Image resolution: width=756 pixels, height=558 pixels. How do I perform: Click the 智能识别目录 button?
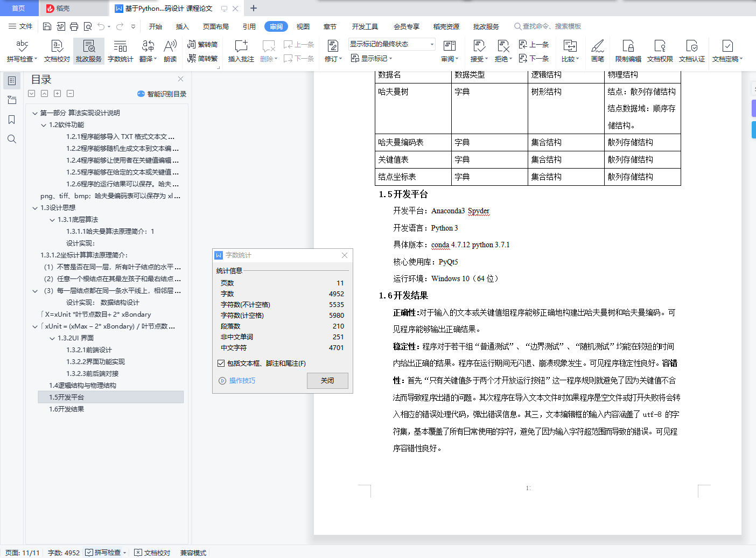coord(162,94)
